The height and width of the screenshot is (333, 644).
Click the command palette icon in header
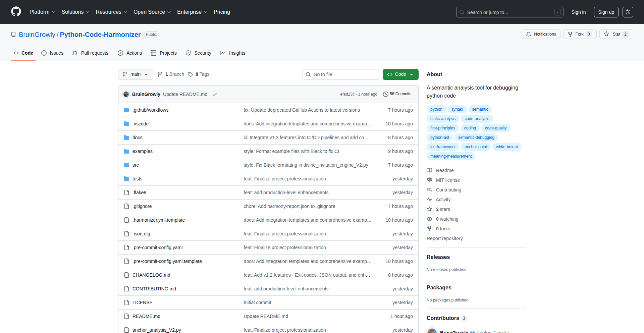pyautogui.click(x=628, y=12)
